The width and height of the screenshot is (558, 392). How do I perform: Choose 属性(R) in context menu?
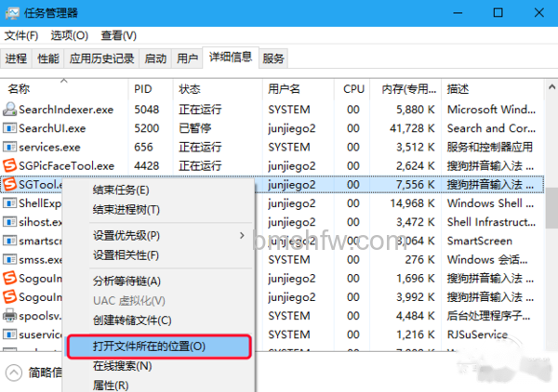[158, 385]
